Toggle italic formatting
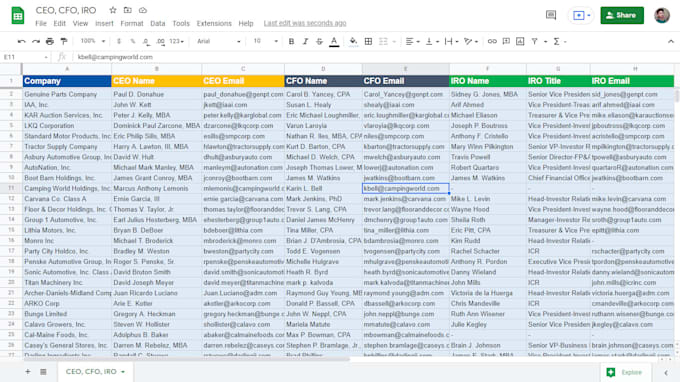The image size is (680, 382). (305, 41)
